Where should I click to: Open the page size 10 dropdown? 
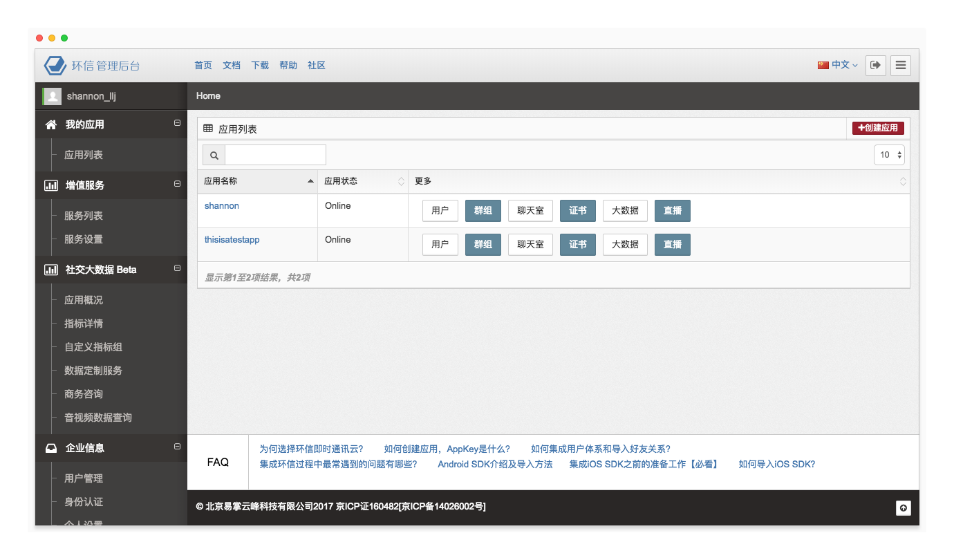889,155
